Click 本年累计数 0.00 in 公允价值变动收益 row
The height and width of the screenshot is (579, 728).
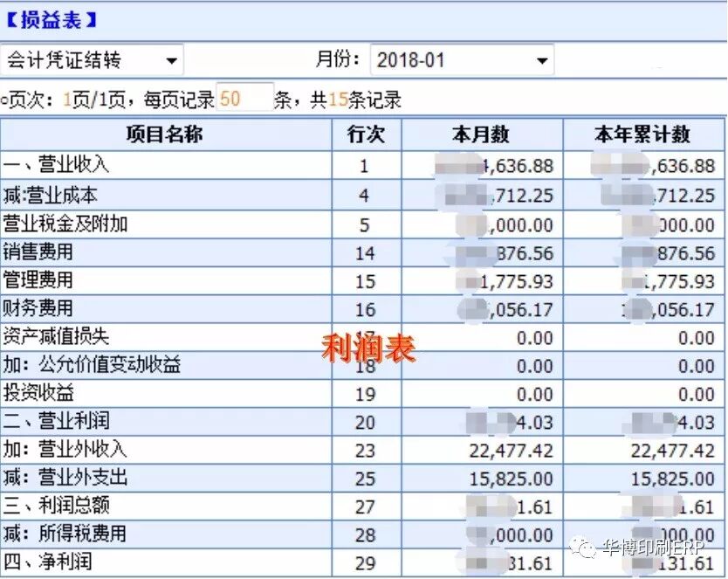click(x=697, y=366)
